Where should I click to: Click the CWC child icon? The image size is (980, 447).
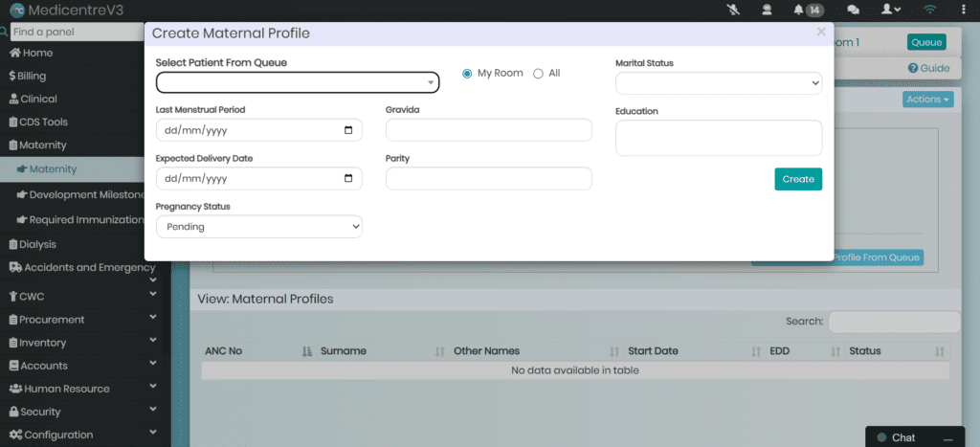coord(13,297)
